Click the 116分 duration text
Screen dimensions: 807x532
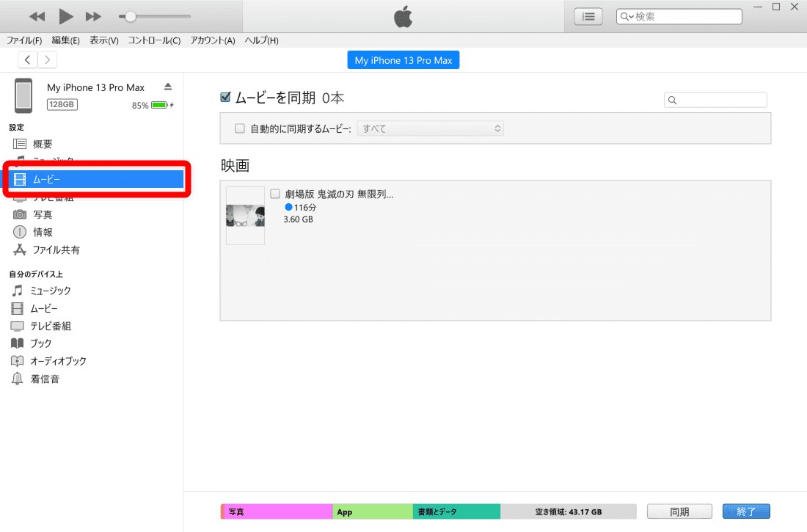[x=305, y=207]
